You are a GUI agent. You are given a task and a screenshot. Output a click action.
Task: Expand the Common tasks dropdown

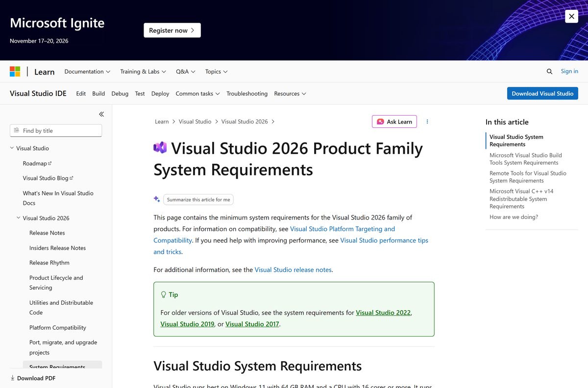tap(197, 94)
